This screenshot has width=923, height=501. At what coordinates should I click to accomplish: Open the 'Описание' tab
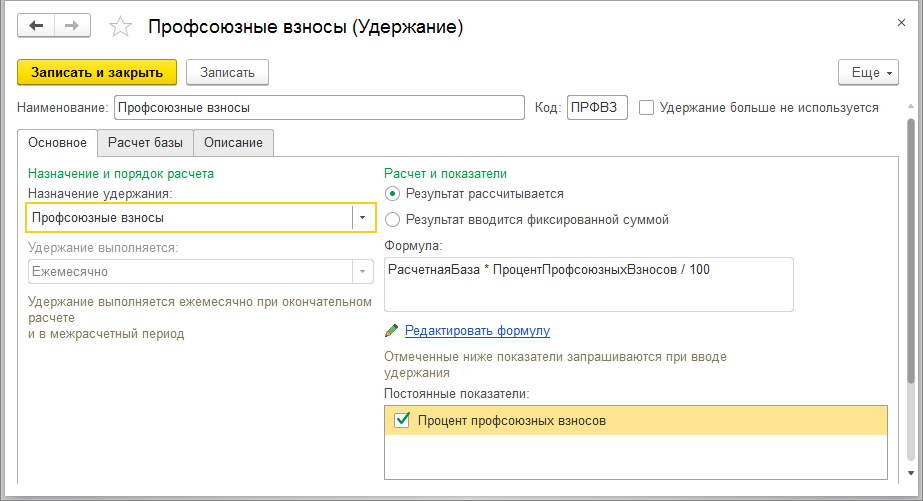(x=233, y=143)
